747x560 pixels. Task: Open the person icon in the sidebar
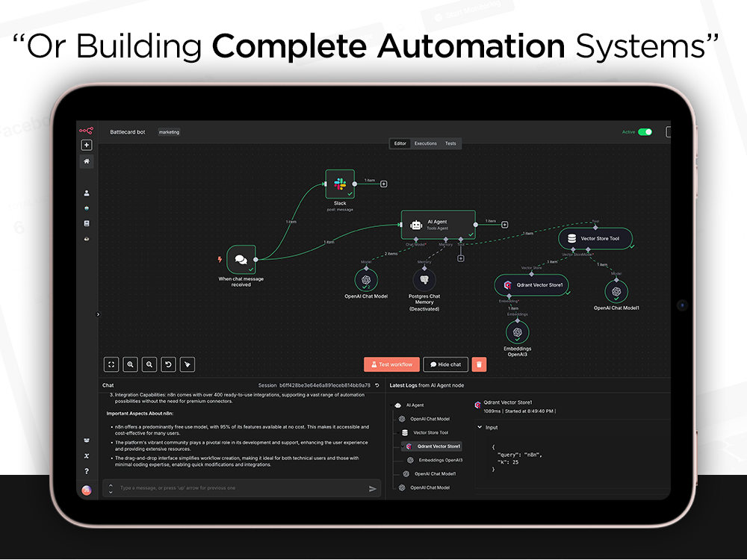(86, 193)
